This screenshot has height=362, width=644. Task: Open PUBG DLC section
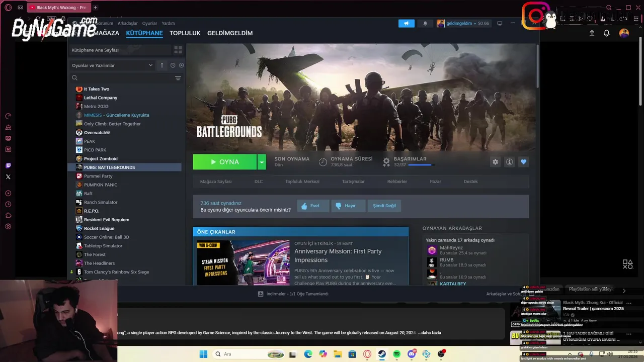pos(259,182)
